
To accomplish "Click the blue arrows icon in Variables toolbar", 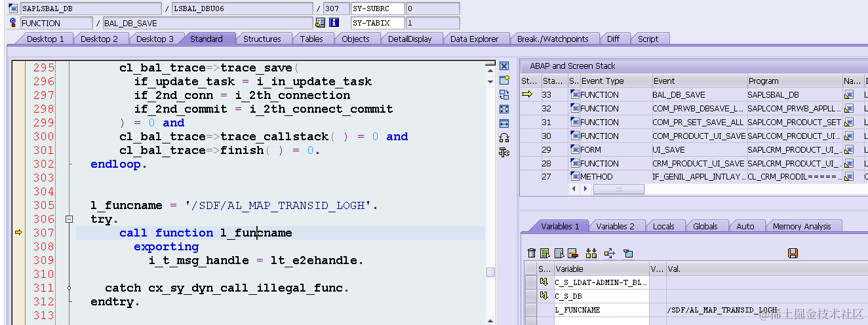I will pos(610,253).
